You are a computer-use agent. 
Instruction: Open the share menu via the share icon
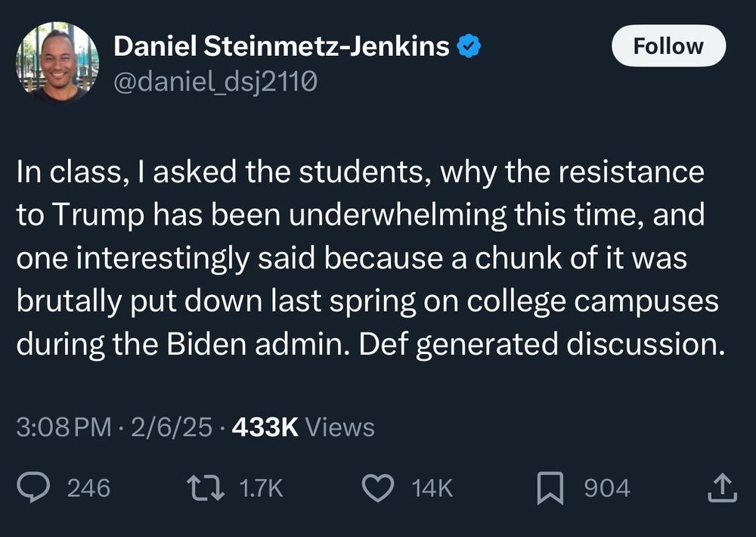coord(721,488)
